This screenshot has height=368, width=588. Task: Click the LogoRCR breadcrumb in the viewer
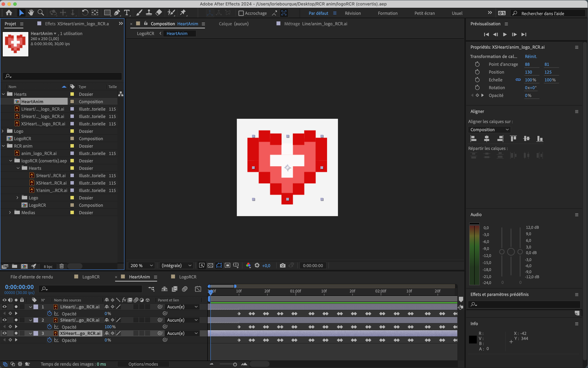click(x=145, y=33)
